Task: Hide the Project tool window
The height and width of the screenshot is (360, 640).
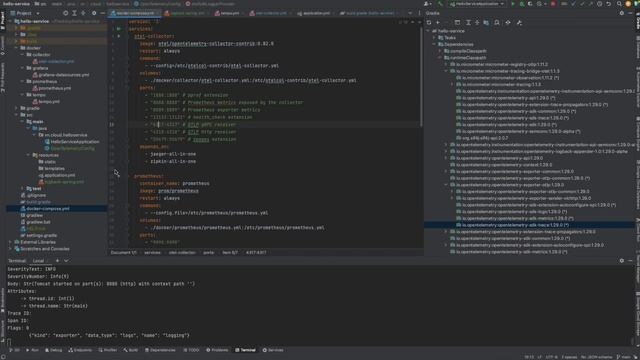Action: point(102,13)
